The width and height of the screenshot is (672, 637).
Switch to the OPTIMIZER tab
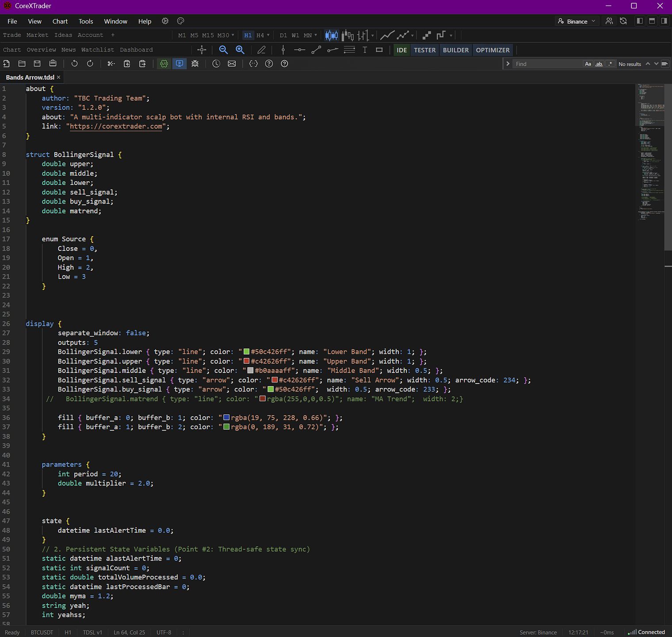click(x=493, y=50)
